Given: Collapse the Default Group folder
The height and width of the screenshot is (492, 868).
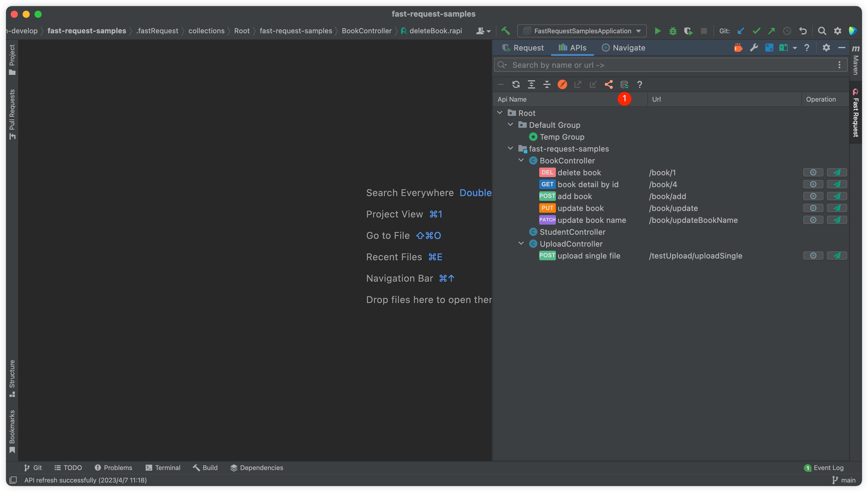Looking at the screenshot, I should (510, 125).
